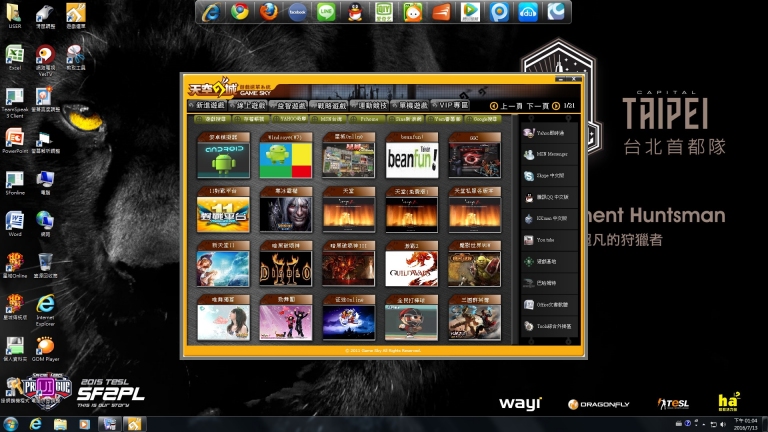This screenshot has height=432, width=768.
Task: Open 遊戲基地 in the sidebar
Action: tap(549, 262)
